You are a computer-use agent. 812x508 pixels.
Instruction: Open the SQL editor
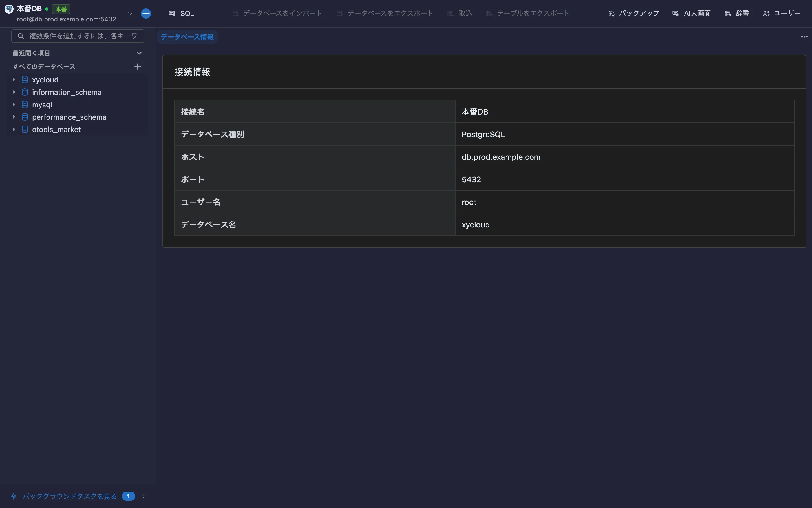pos(181,14)
